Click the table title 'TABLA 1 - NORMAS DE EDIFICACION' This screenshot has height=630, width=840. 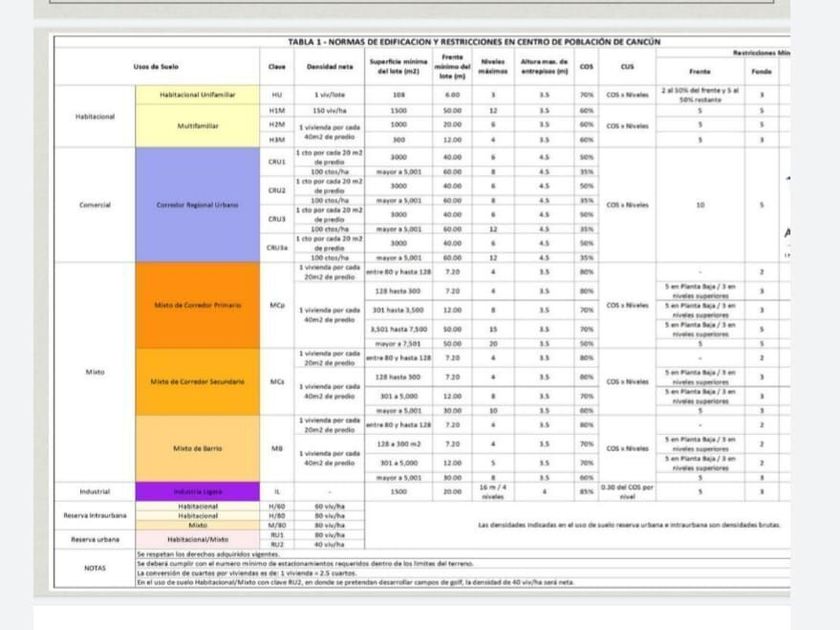pos(474,42)
